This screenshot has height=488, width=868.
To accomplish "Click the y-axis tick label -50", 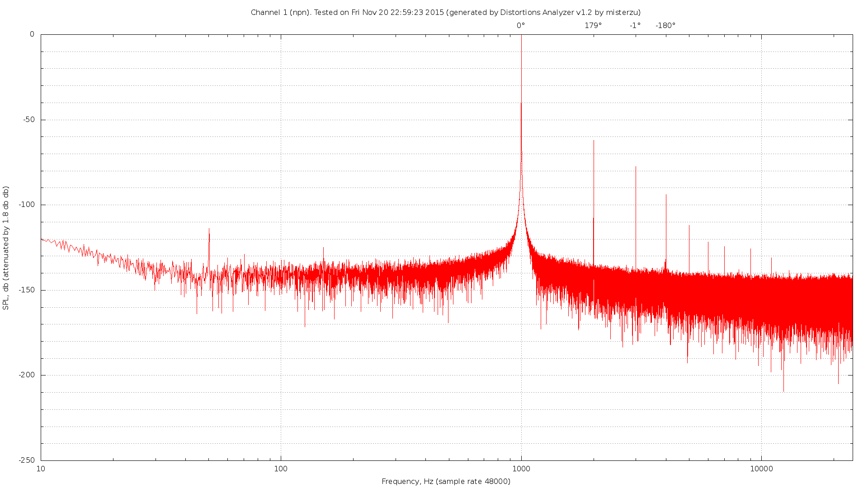I will 28,120.
